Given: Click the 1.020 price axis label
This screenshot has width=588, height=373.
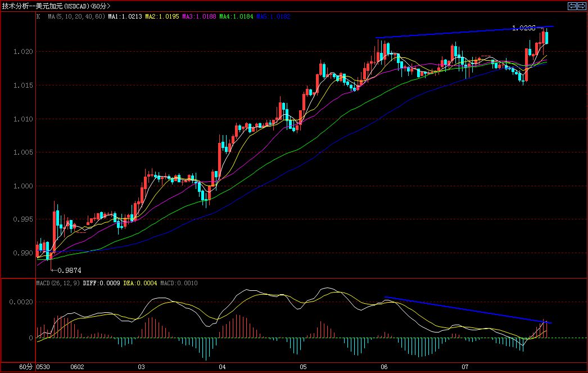Looking at the screenshot, I should 23,52.
